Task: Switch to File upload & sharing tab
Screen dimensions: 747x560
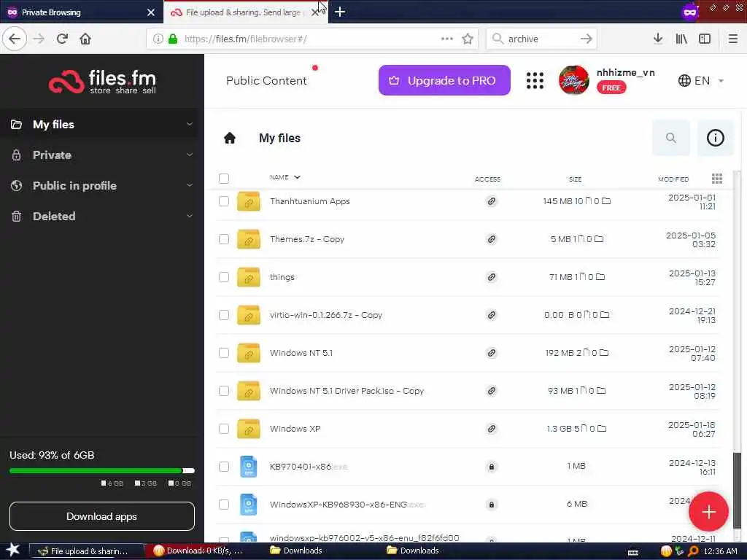Action: click(245, 12)
